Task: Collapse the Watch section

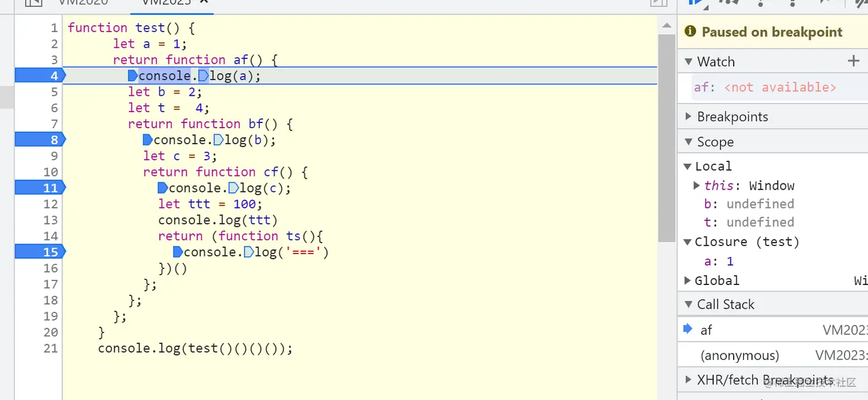Action: point(688,61)
